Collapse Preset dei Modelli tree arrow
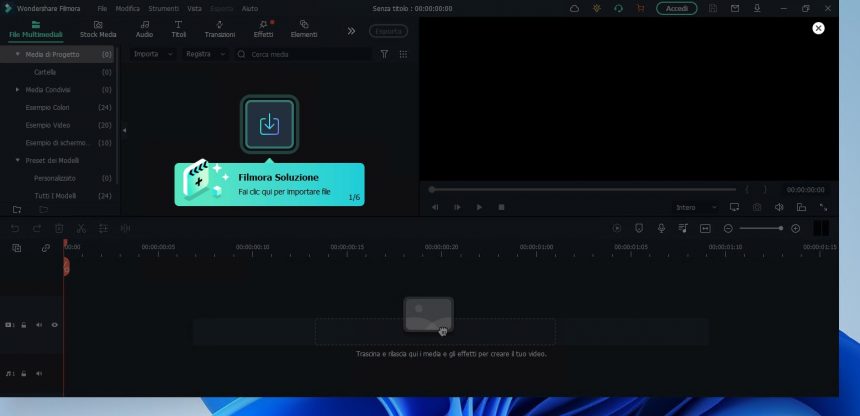Viewport: 860px width, 416px height. coord(18,160)
